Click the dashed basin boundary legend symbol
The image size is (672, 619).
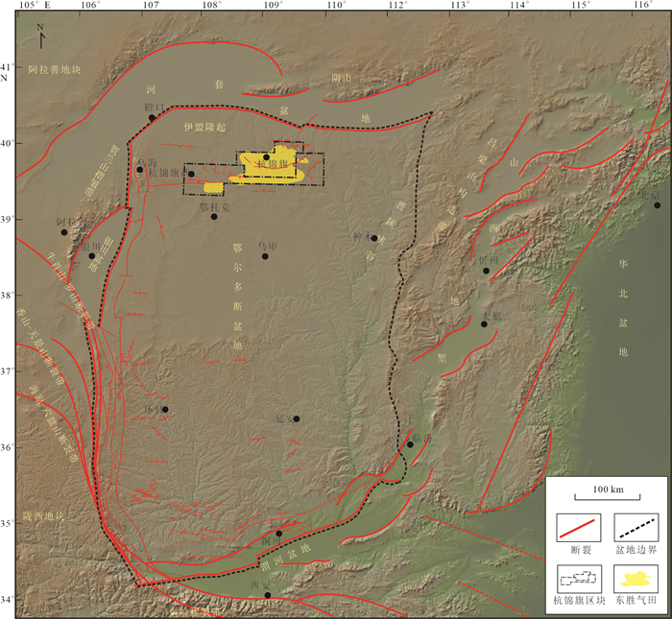click(636, 528)
